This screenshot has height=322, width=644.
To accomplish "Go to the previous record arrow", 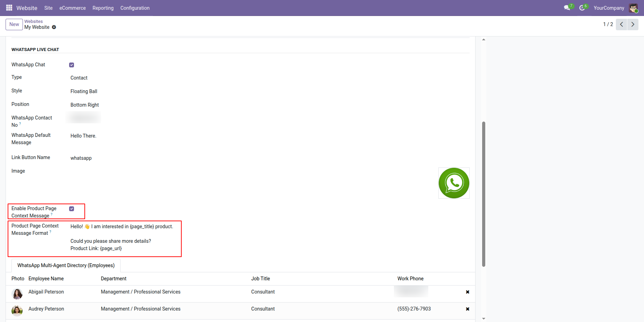I will pos(621,24).
